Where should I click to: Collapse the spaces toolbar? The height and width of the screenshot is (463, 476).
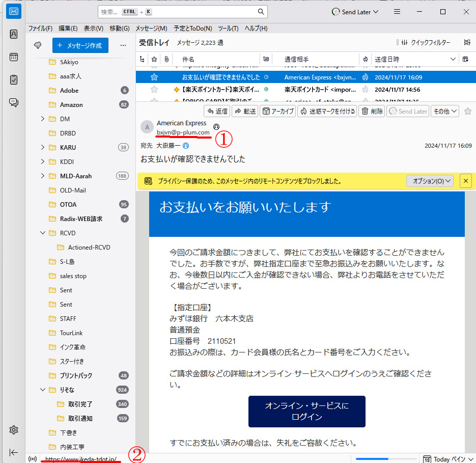click(x=14, y=452)
